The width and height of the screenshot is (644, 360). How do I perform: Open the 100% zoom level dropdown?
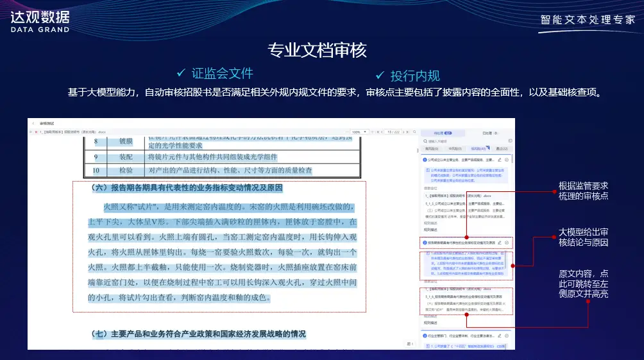pos(359,132)
